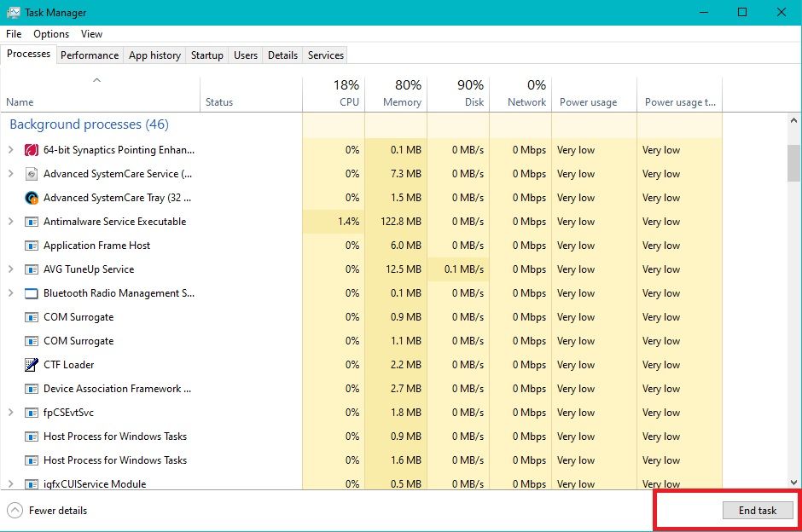Click the 0.1 MB/s disk cell
Screen dimensions: 802x532
(458, 269)
